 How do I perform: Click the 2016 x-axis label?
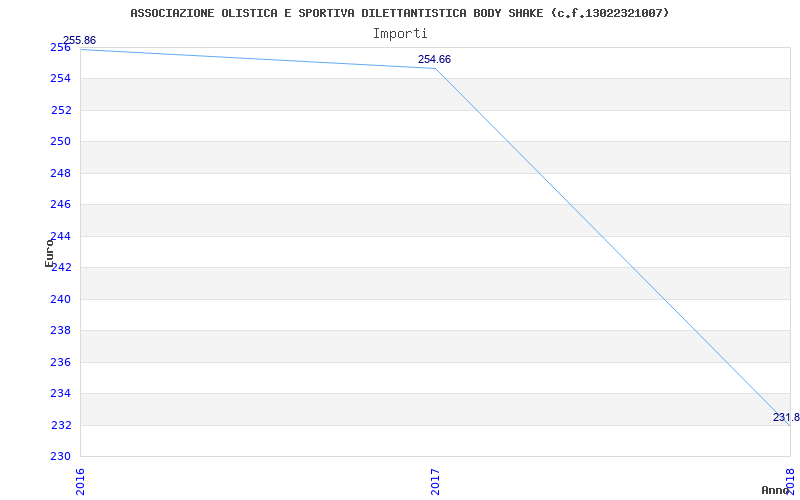[x=80, y=482]
